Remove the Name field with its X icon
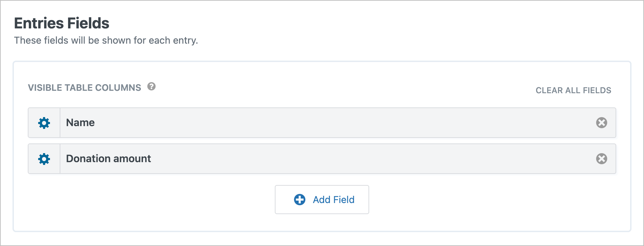This screenshot has width=644, height=246. click(601, 123)
